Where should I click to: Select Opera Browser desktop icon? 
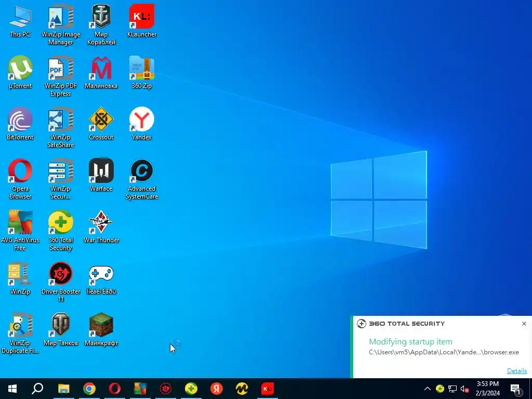coord(20,180)
